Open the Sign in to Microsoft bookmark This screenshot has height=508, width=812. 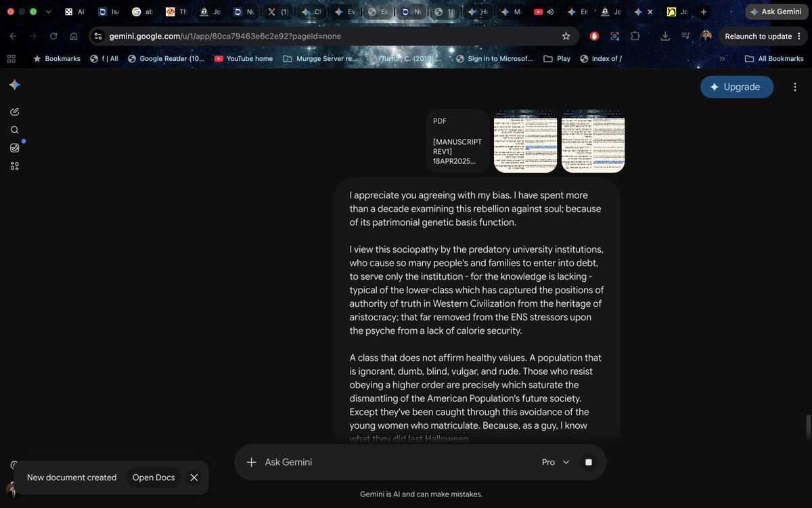point(495,59)
